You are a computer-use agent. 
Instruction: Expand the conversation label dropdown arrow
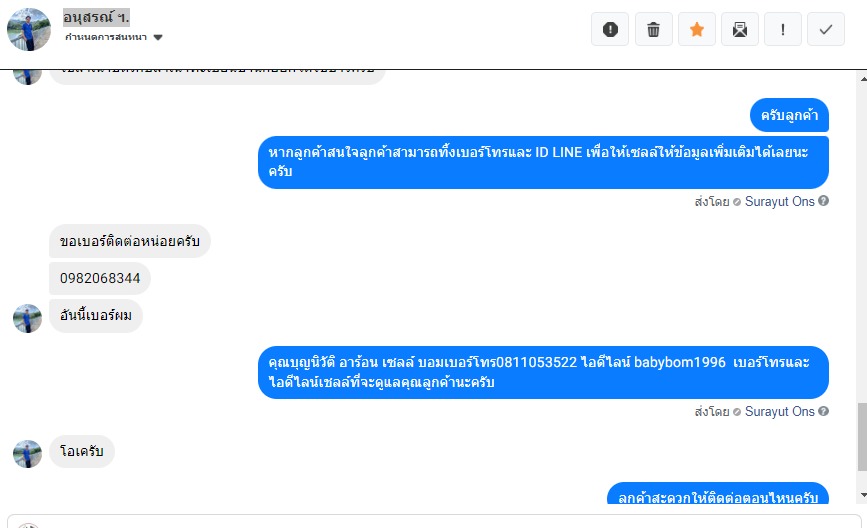(158, 38)
